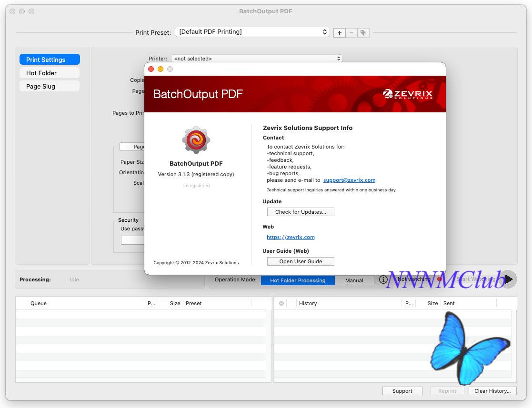Add a new print preset with plus button
532x408 pixels.
pyautogui.click(x=339, y=33)
